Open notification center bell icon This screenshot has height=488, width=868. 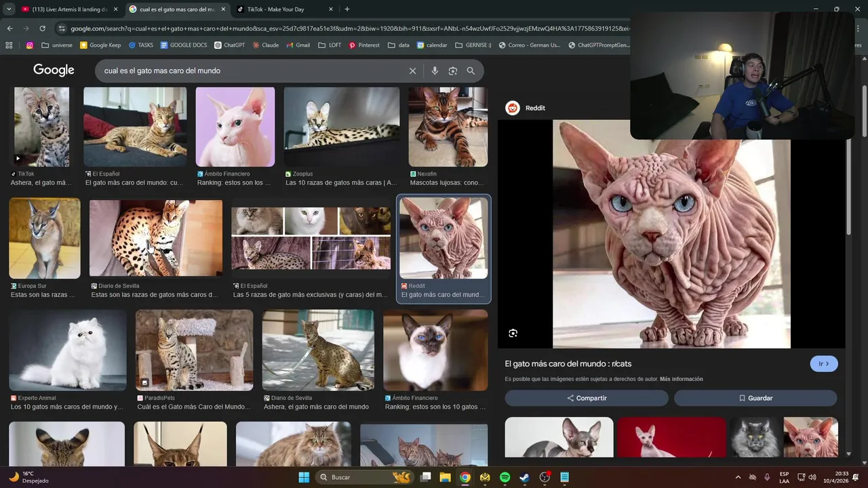tap(855, 477)
